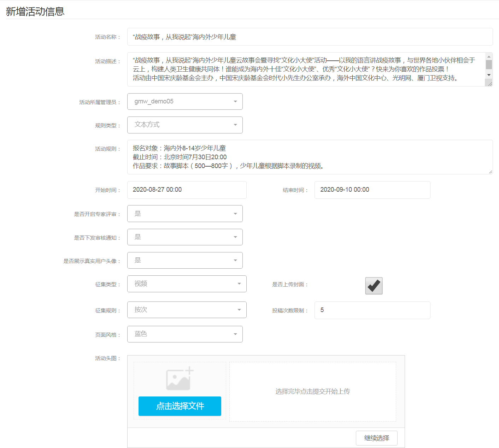Click the 投稿次数限制 input field
The height and width of the screenshot is (448, 499).
[x=372, y=310]
